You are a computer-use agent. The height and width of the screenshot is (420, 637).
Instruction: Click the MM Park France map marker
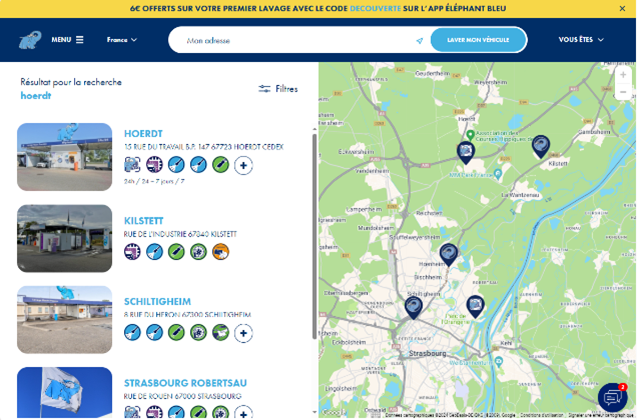click(498, 174)
